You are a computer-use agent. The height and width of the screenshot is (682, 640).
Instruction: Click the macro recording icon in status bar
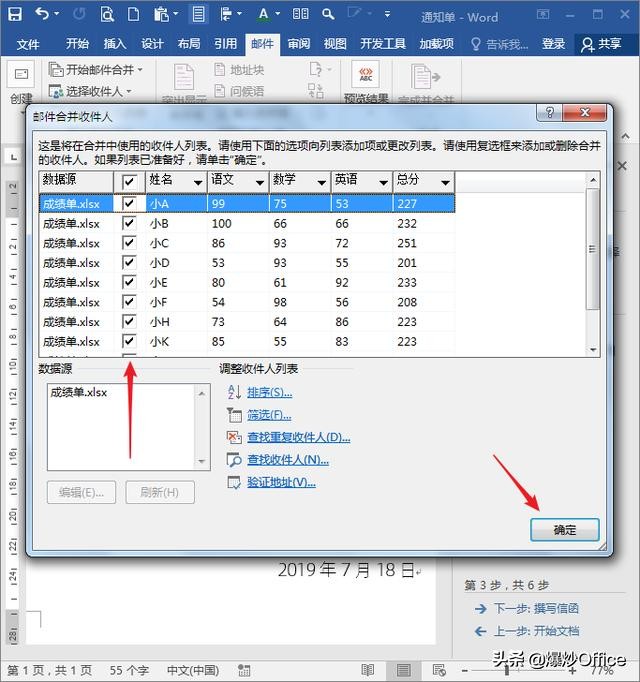(x=244, y=670)
